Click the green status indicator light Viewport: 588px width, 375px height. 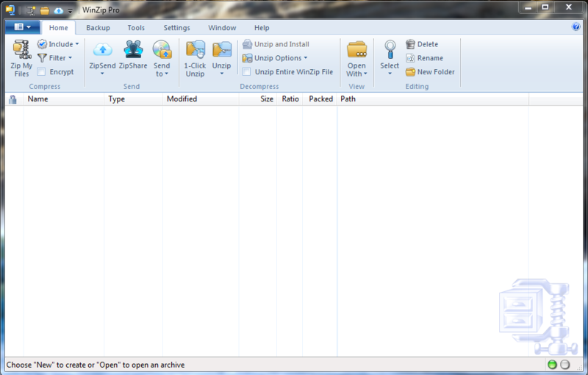pos(552,365)
